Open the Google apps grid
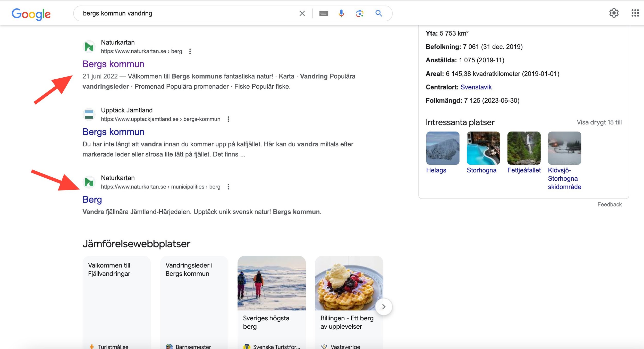644x349 pixels. point(635,13)
